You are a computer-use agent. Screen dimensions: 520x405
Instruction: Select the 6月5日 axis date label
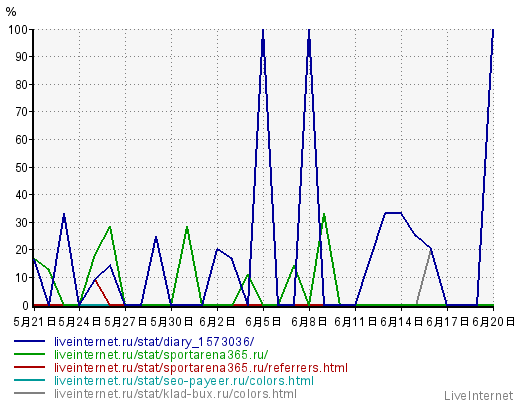tap(263, 322)
